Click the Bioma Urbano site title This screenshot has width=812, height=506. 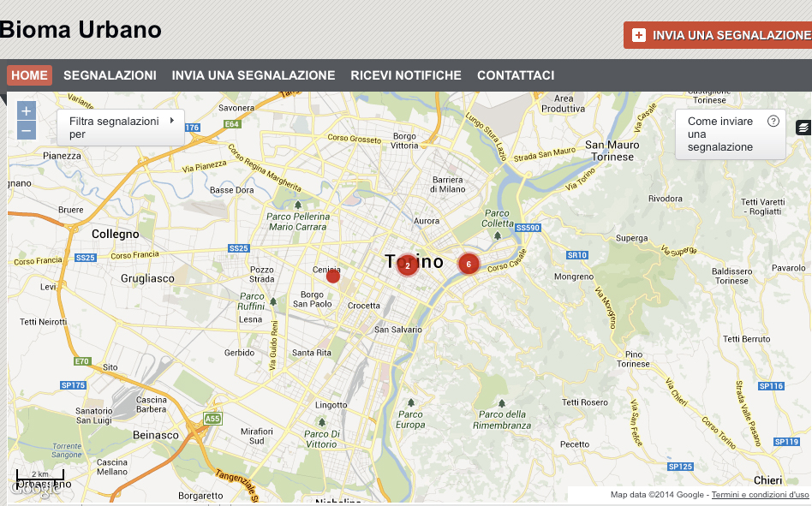pyautogui.click(x=81, y=29)
